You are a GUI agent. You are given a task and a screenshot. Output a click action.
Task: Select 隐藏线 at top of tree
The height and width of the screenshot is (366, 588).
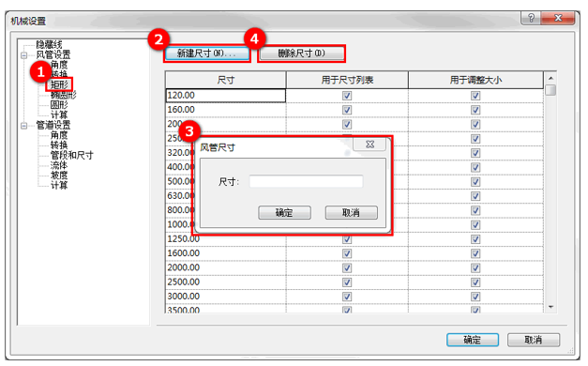(x=49, y=45)
